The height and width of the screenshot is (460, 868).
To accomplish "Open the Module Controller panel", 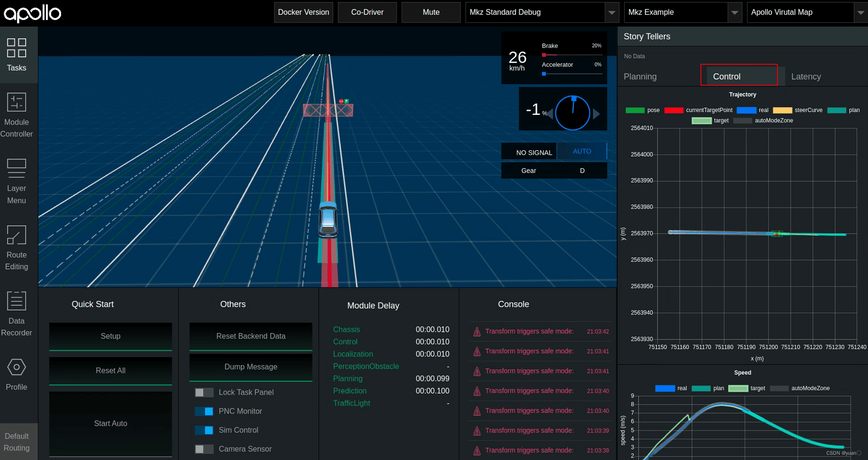I will [x=17, y=102].
